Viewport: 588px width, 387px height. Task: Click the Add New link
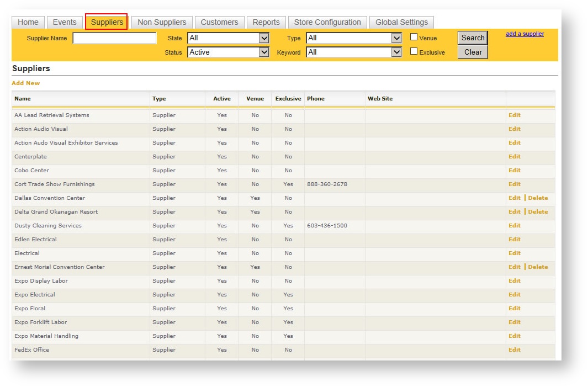click(26, 83)
